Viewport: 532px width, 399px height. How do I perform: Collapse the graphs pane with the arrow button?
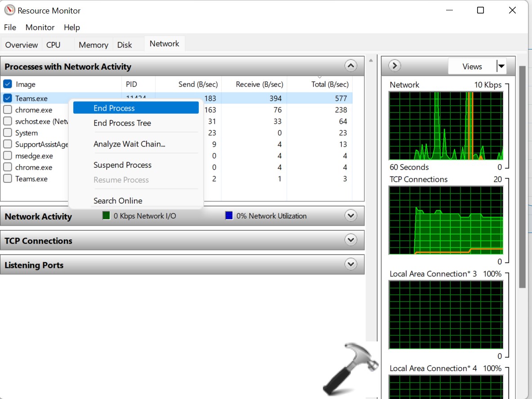(x=394, y=66)
